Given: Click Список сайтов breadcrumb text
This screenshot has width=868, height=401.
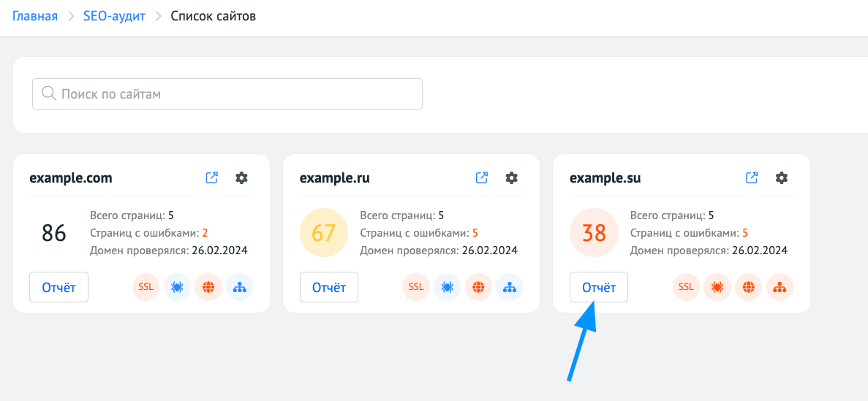Looking at the screenshot, I should [213, 16].
